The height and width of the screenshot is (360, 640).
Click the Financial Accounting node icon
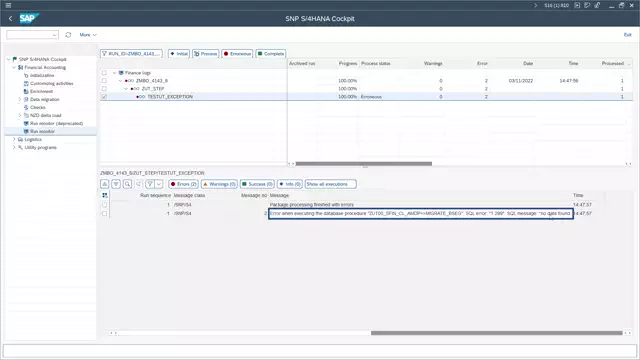pos(20,67)
